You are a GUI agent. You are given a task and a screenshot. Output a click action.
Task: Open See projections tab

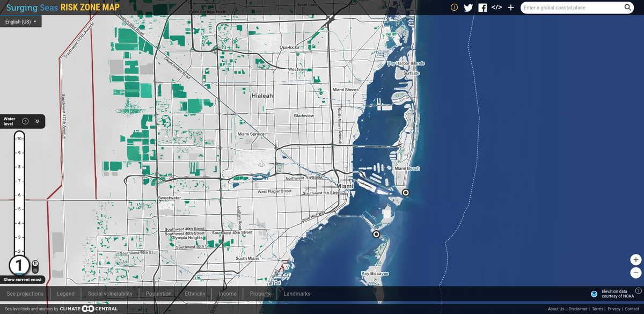pyautogui.click(x=25, y=294)
